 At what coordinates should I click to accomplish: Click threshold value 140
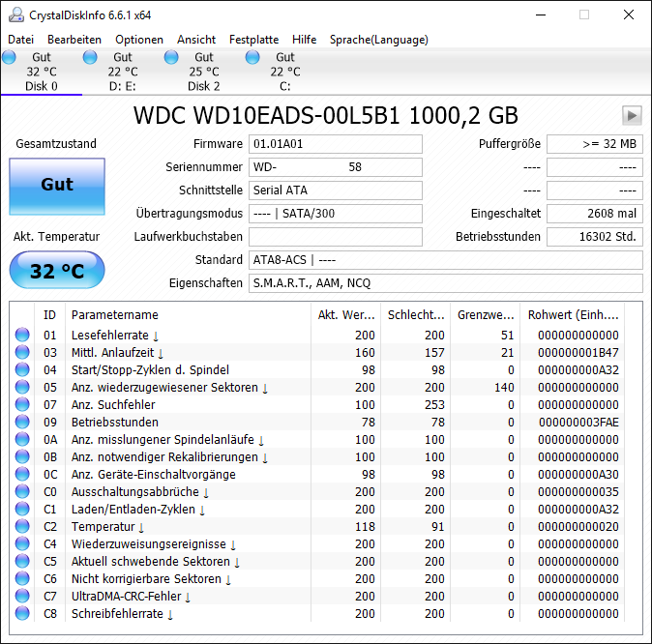[504, 388]
